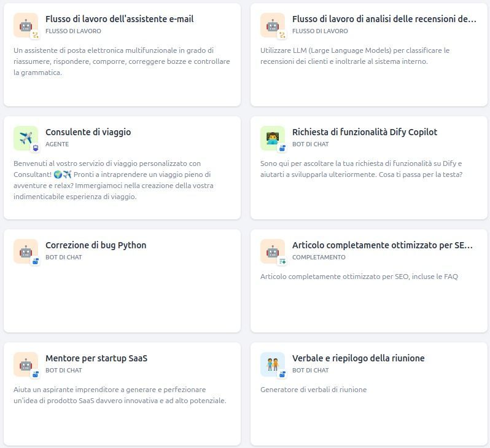
Task: Click the robot icon for Correzione di bug Python
Action: 25,251
